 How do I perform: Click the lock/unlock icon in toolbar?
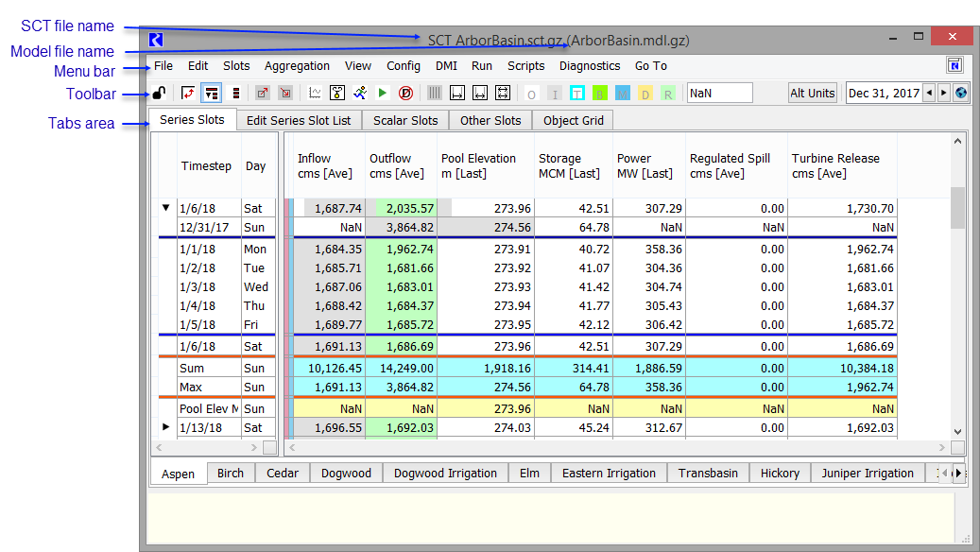[x=161, y=93]
